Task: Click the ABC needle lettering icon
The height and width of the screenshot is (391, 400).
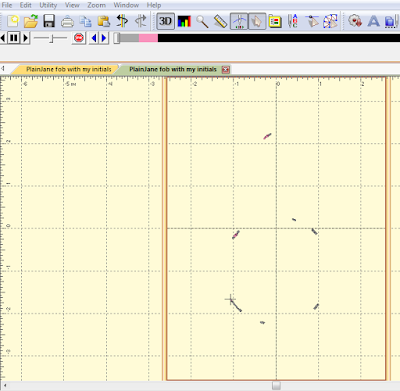Action: [293, 21]
